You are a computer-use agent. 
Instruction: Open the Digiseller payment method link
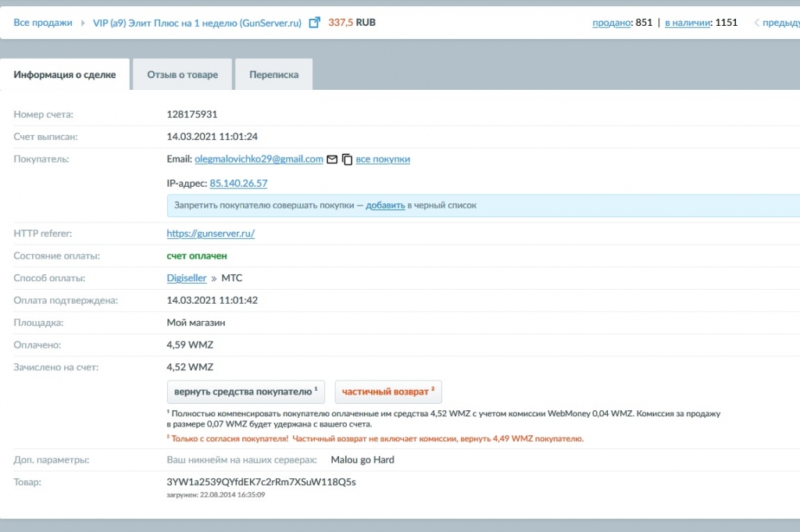[187, 278]
